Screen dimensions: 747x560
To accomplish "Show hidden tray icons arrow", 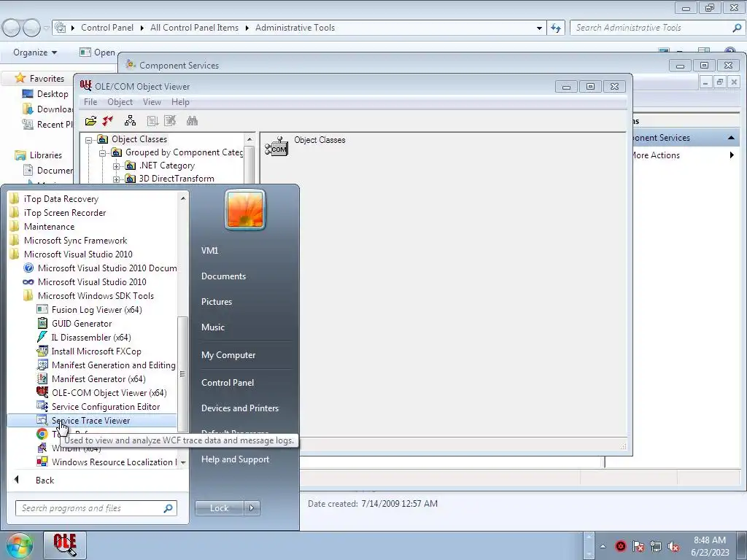I will (603, 545).
